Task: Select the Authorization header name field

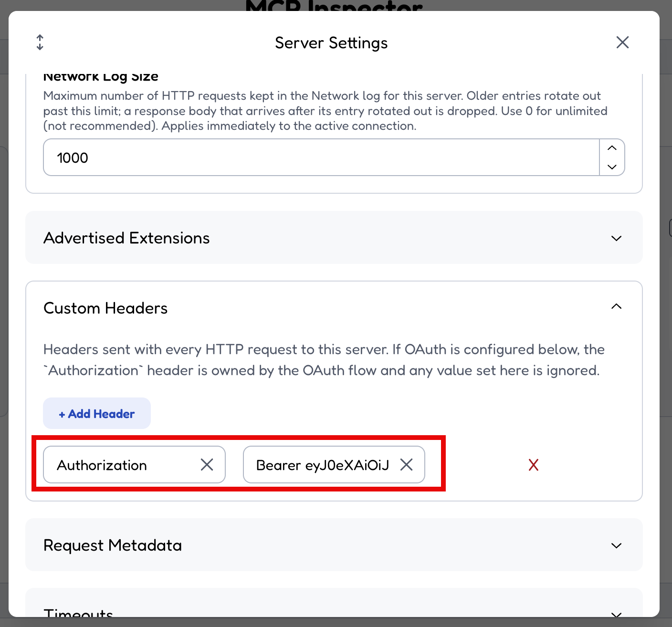Action: pos(126,465)
